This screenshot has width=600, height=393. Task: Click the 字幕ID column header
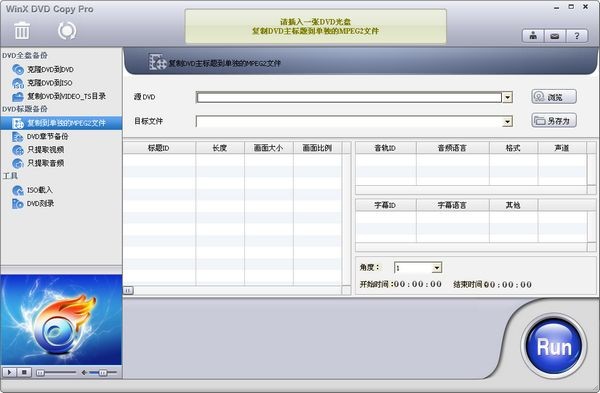(386, 205)
